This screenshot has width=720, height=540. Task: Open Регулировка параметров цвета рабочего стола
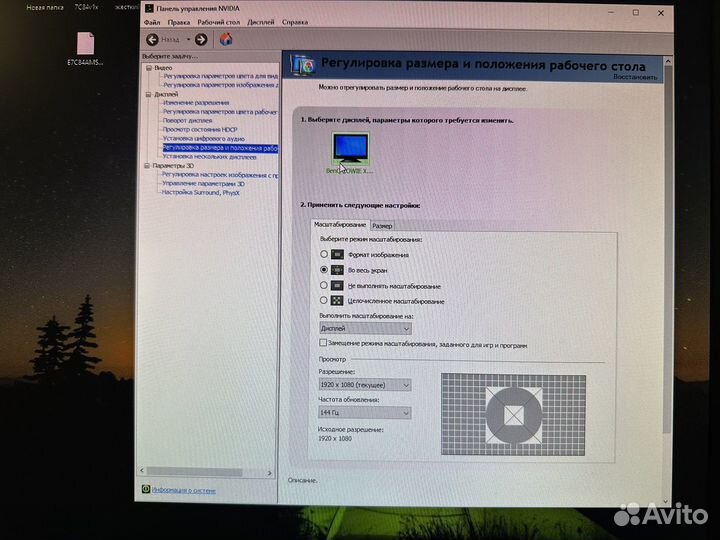pyautogui.click(x=220, y=112)
